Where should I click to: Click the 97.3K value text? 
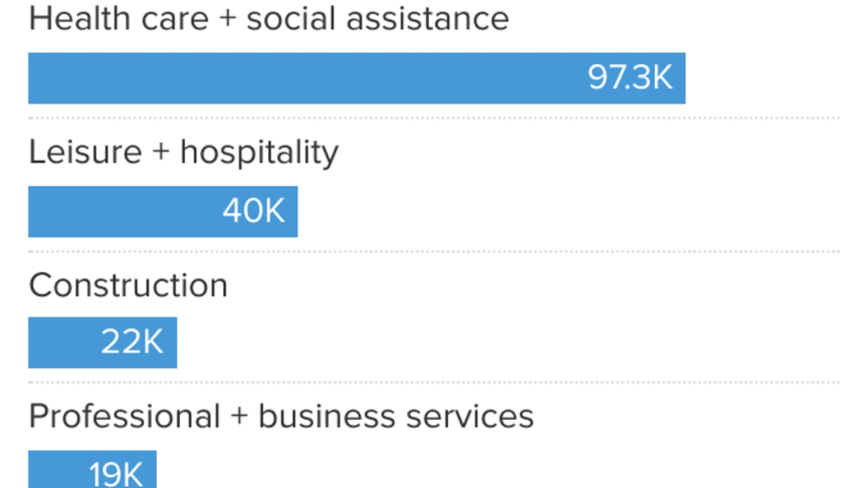coord(630,77)
